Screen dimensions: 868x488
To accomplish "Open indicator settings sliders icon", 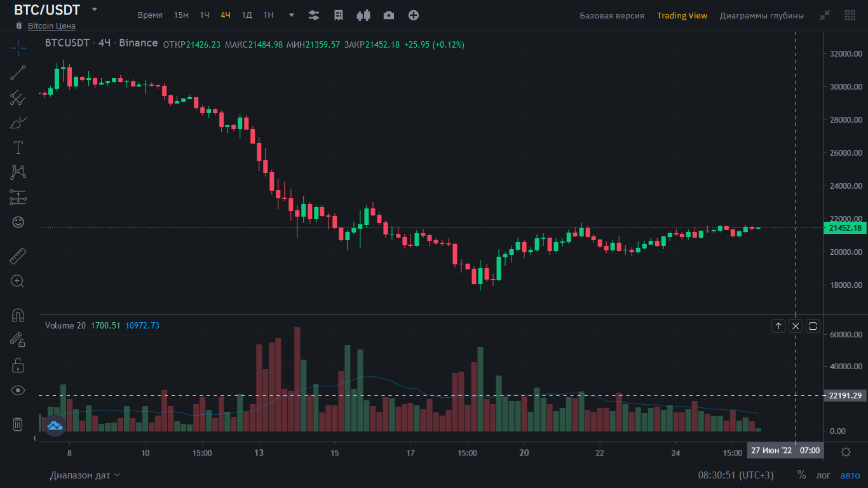I will tap(313, 15).
